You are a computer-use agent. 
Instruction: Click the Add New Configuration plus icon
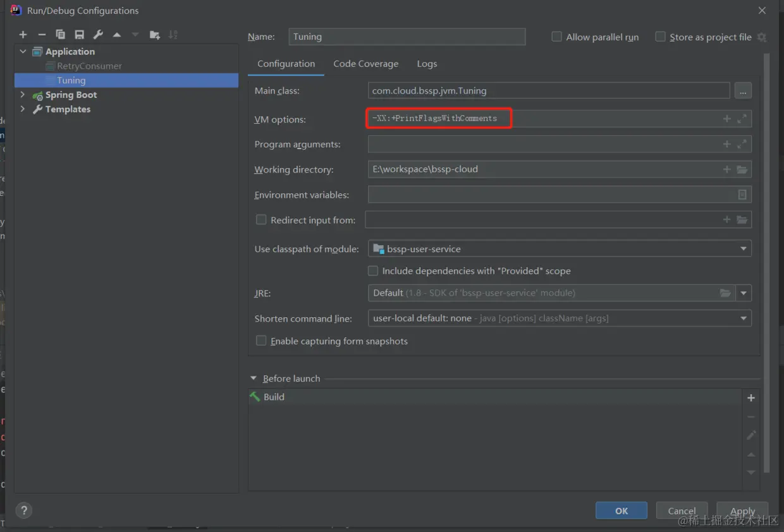[23, 35]
